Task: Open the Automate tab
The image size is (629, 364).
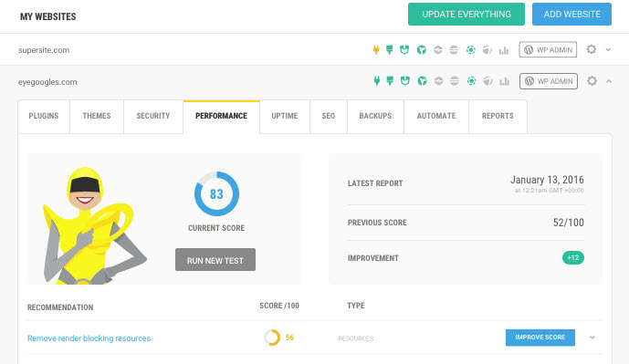Action: [x=436, y=116]
